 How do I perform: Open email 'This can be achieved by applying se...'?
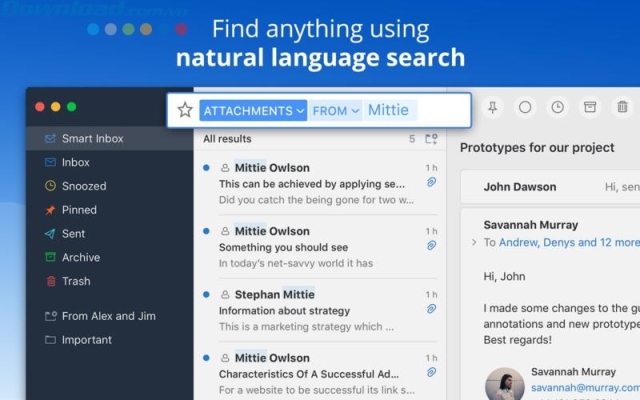point(320,184)
